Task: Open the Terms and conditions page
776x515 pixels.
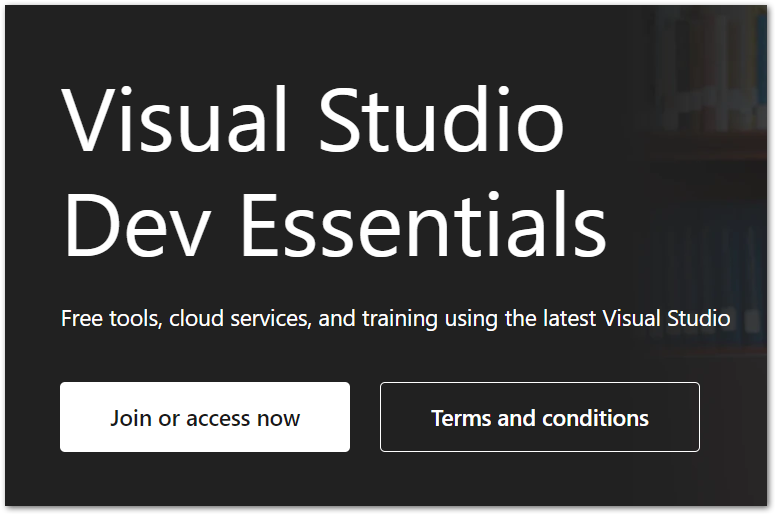Action: (539, 417)
